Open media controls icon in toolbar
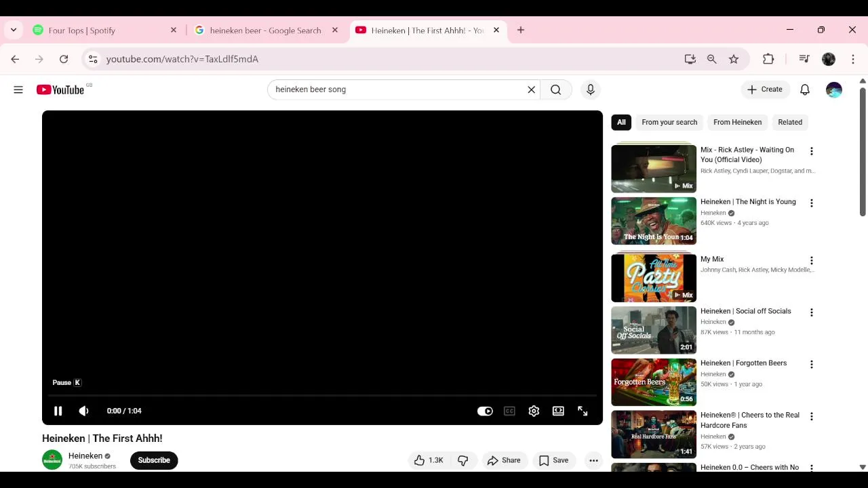The height and width of the screenshot is (488, 868). tap(804, 59)
